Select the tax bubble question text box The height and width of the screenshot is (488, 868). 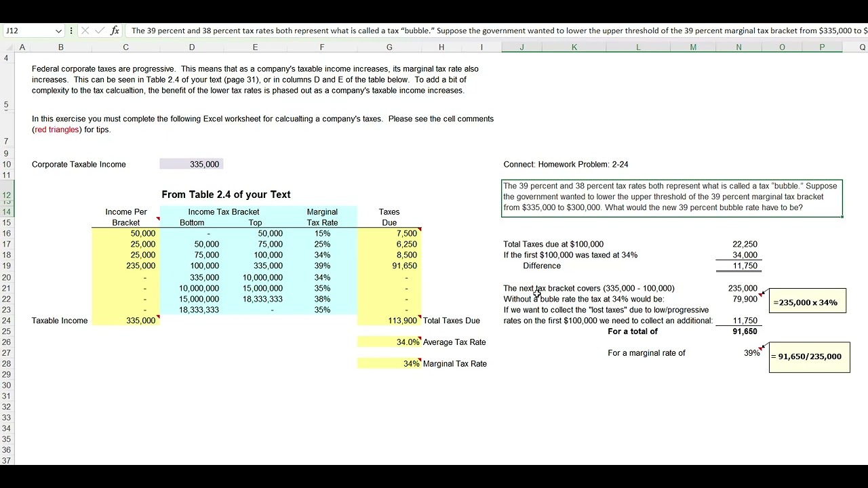[x=672, y=198]
